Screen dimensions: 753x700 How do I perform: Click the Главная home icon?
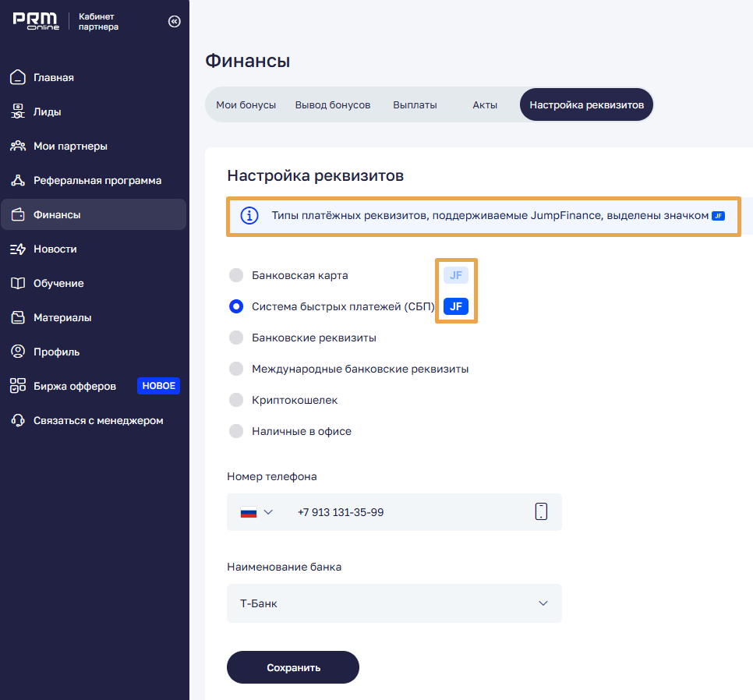[x=18, y=77]
